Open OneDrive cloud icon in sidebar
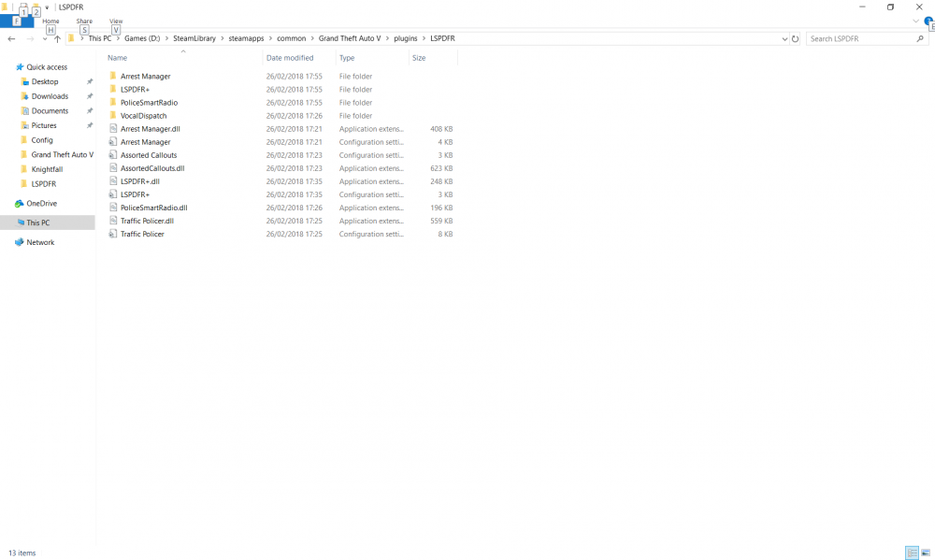935x560 pixels. [20, 204]
